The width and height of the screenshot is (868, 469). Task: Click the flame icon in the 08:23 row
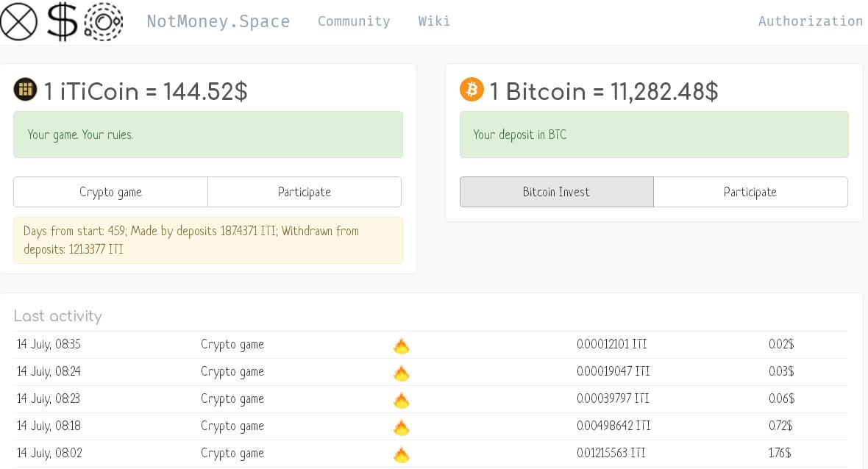coord(402,400)
